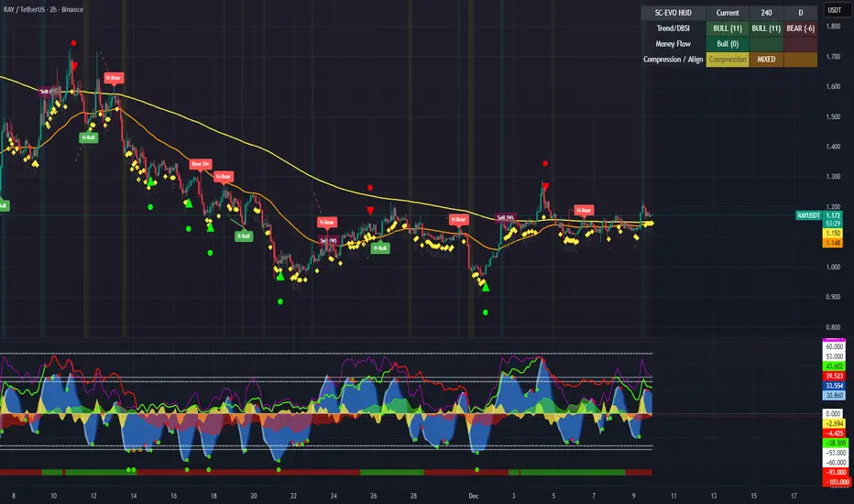Click the orange 1.148 price label
Image resolution: width=854 pixels, height=504 pixels.
click(x=833, y=243)
